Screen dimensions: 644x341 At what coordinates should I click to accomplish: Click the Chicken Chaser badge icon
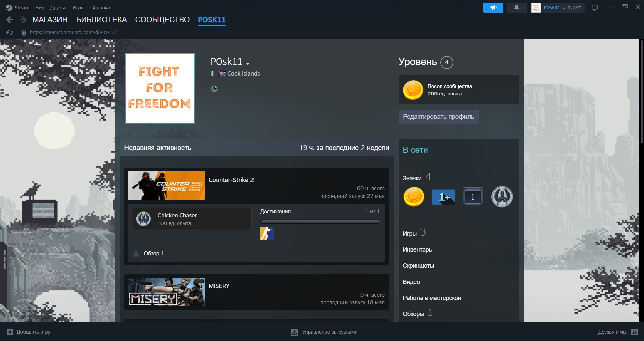(143, 219)
